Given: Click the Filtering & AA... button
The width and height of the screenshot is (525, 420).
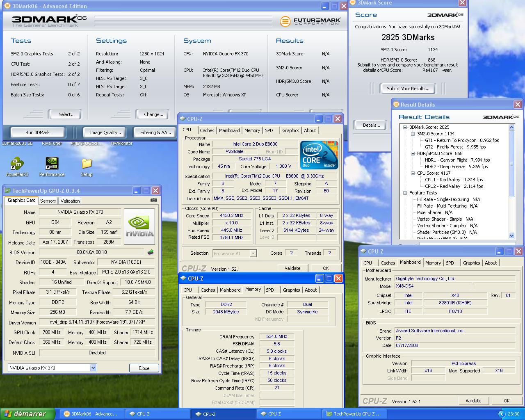Looking at the screenshot, I should [155, 132].
